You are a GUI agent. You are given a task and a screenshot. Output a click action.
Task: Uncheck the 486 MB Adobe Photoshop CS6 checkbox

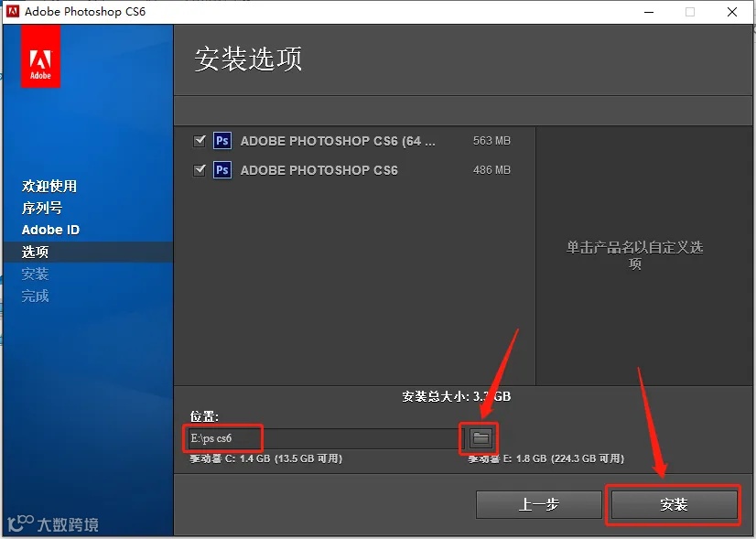pyautogui.click(x=200, y=170)
